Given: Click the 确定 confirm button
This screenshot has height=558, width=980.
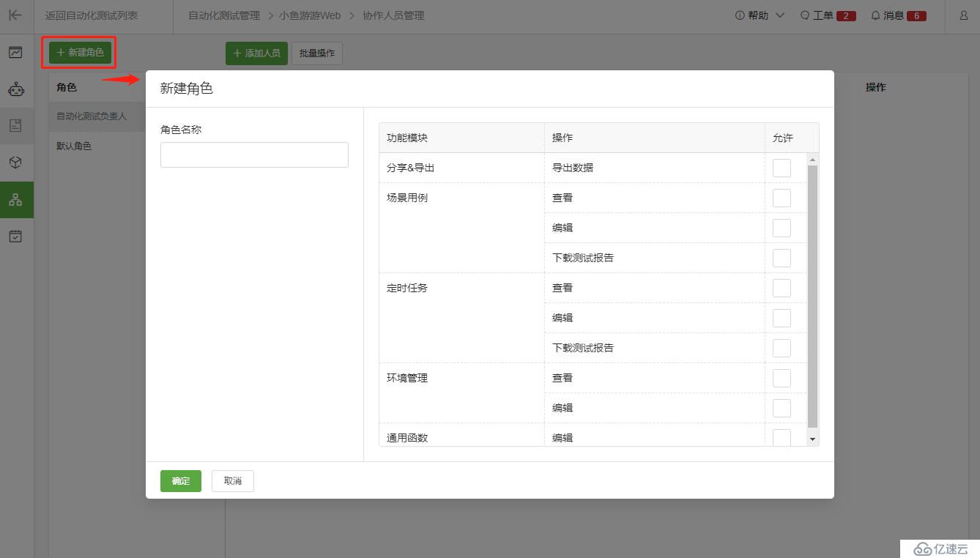Looking at the screenshot, I should click(x=181, y=481).
